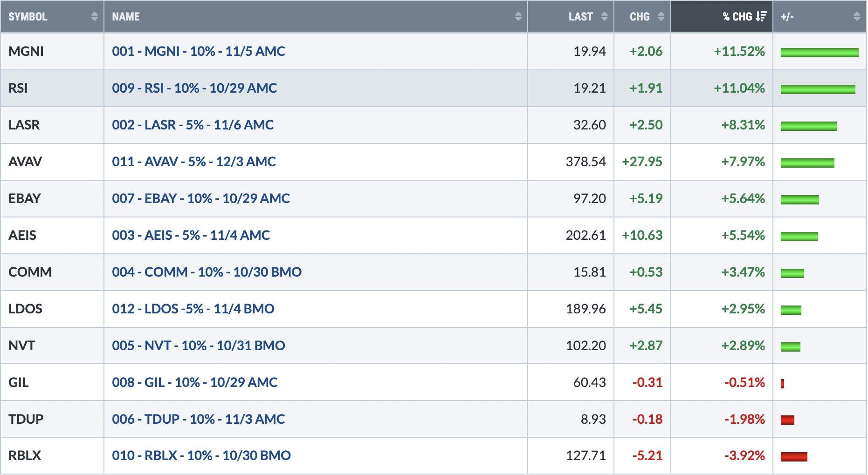Click the % CHG descending sort icon
This screenshot has width=868, height=475.
tap(761, 17)
